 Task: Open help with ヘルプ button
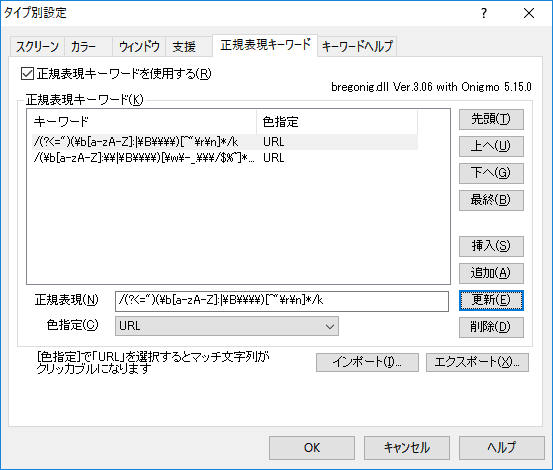pos(502,448)
